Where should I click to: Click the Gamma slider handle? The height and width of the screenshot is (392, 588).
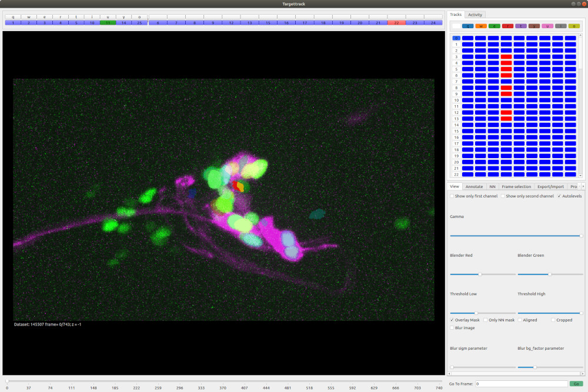coord(580,236)
